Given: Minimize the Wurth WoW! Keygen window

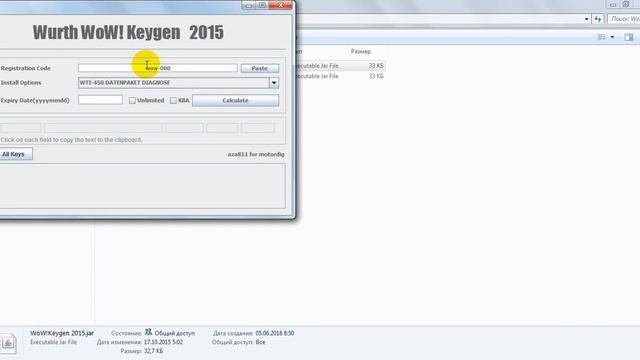Looking at the screenshot, I should (x=248, y=5).
